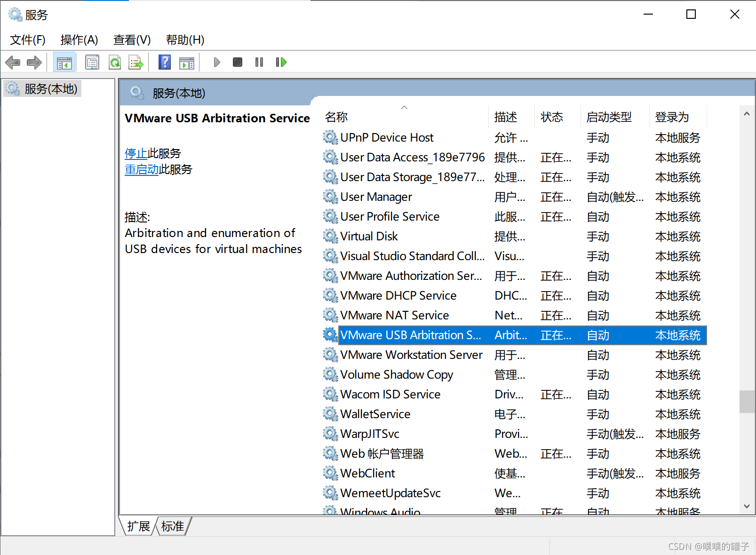Screen dimensions: 756x555
Task: Click the 停止 service link
Action: click(x=136, y=153)
